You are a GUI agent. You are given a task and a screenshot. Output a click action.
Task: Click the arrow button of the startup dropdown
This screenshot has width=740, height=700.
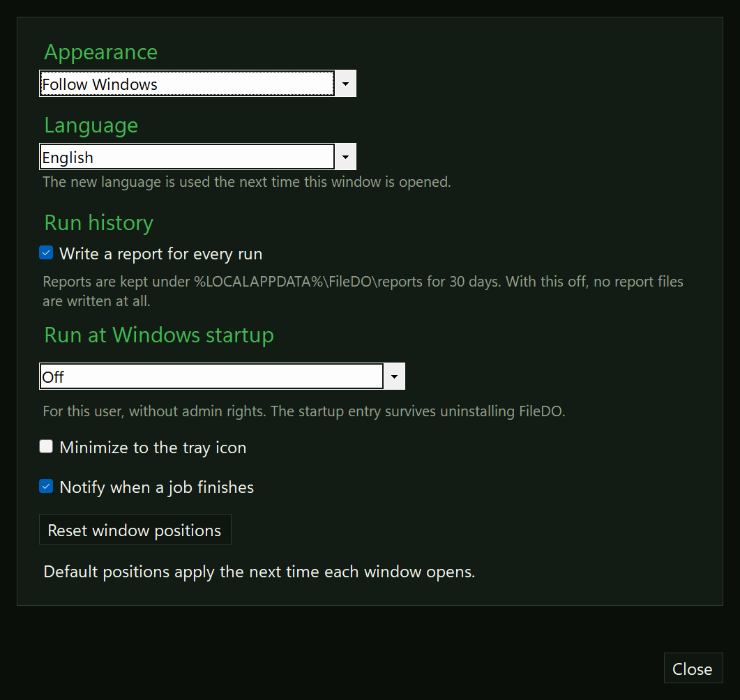pos(394,376)
